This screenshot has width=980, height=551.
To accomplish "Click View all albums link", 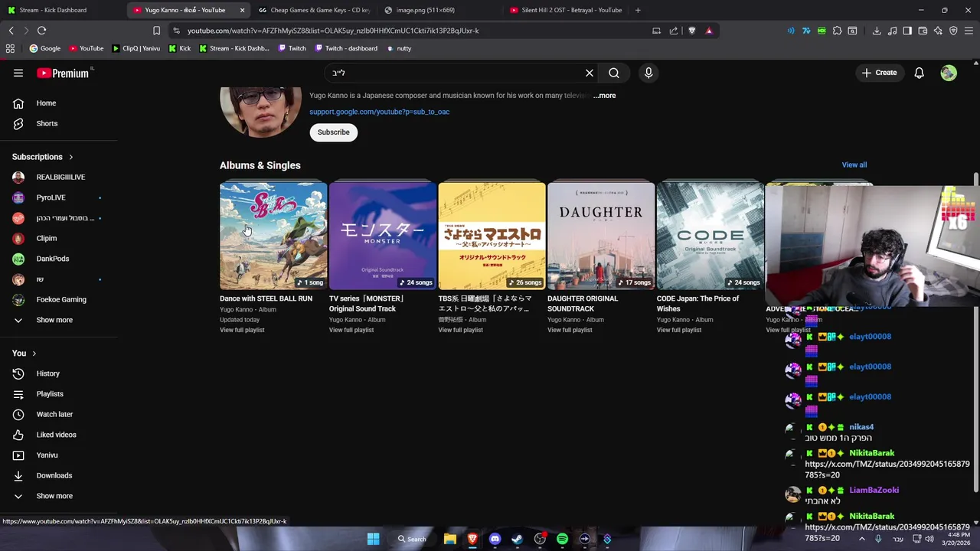I will click(854, 165).
